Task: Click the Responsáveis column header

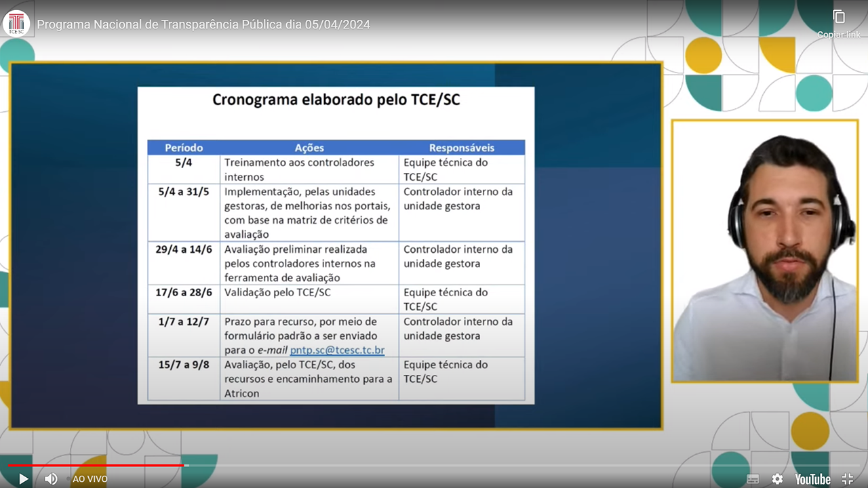Action: [x=462, y=148]
